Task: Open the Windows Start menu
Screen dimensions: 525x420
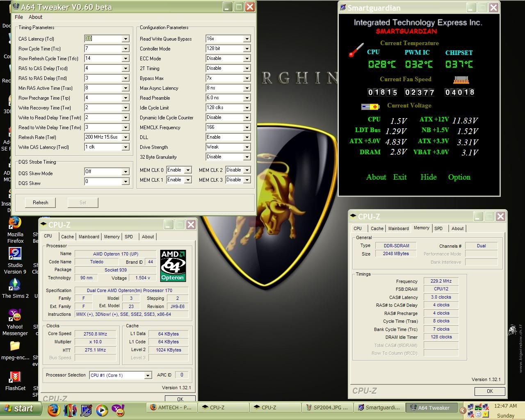Action: 21,409
